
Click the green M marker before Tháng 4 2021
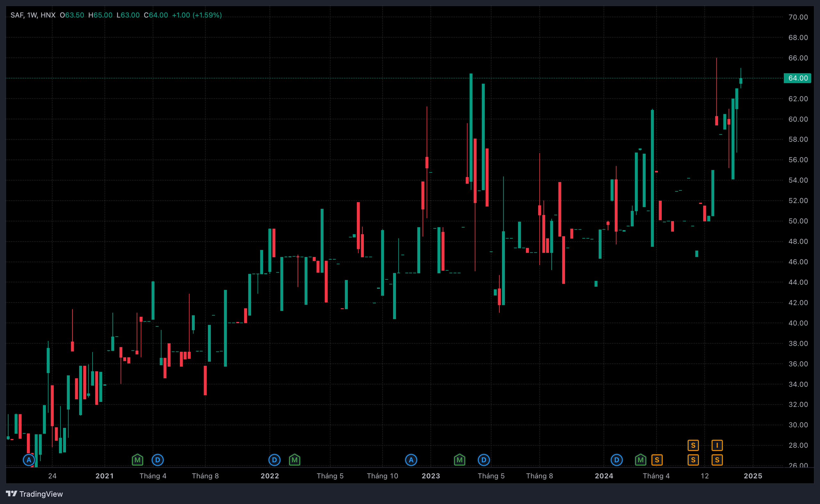coord(137,460)
